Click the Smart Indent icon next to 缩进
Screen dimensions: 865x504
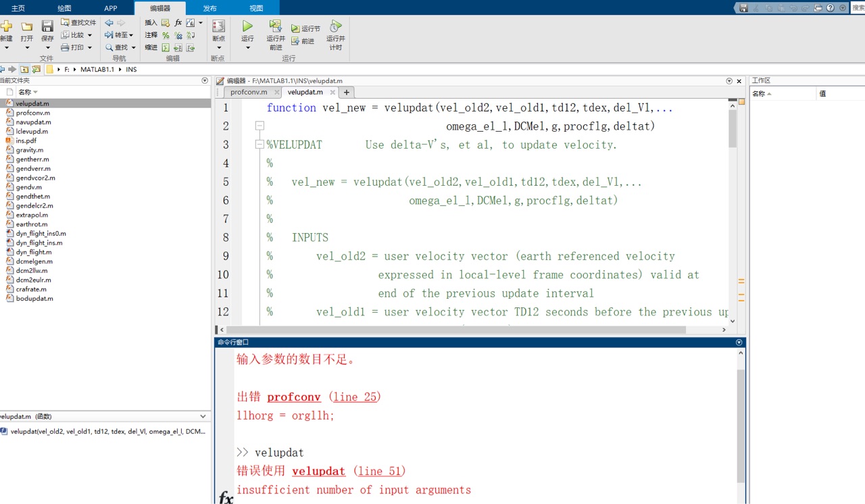tap(166, 47)
